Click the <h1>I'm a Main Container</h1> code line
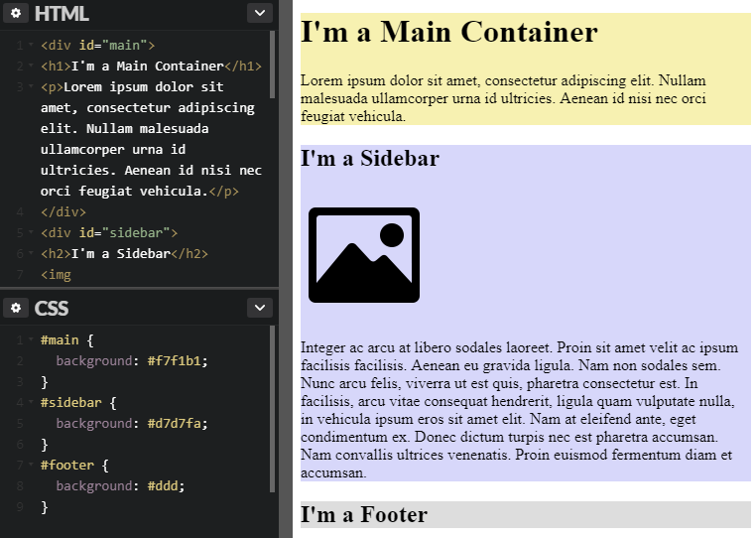 pos(151,66)
